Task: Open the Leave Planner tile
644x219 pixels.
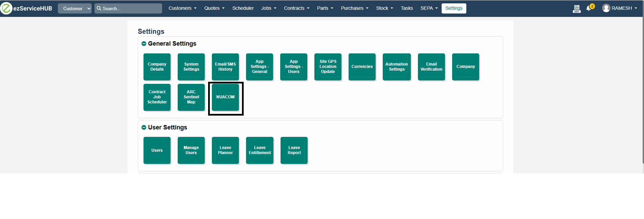Action: pyautogui.click(x=225, y=150)
